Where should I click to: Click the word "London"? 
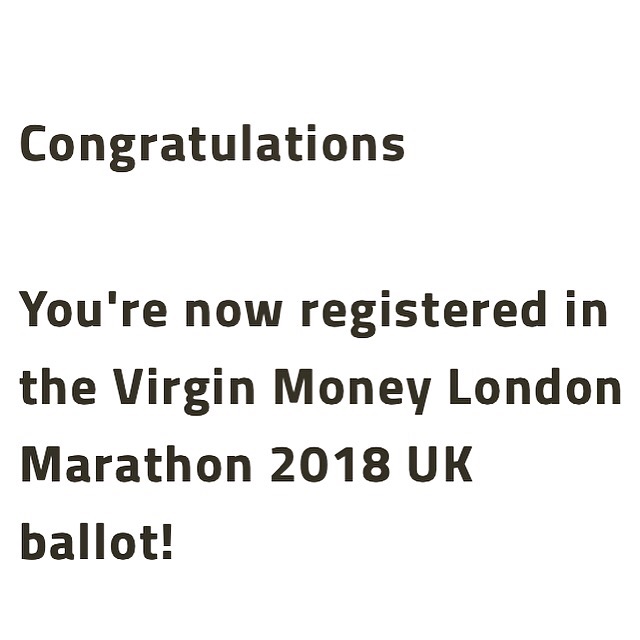click(534, 386)
